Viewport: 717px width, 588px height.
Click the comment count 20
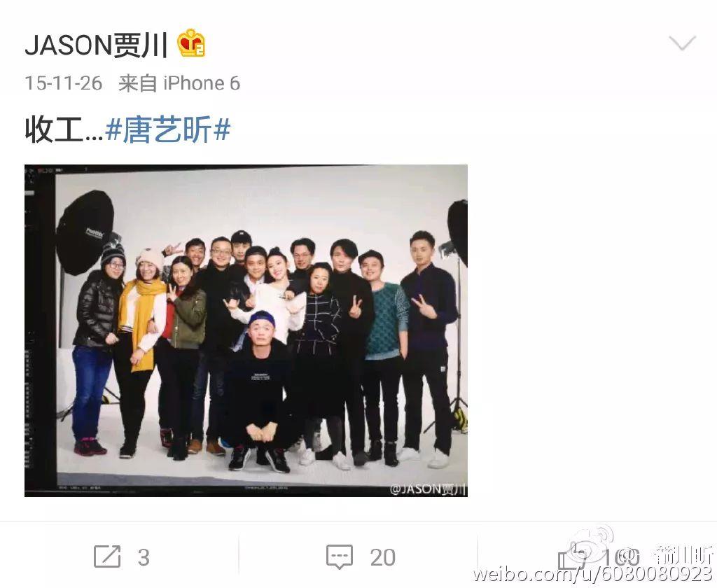click(383, 557)
